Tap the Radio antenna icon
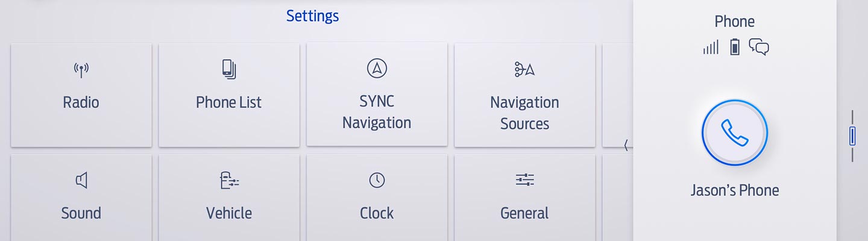 tap(81, 70)
